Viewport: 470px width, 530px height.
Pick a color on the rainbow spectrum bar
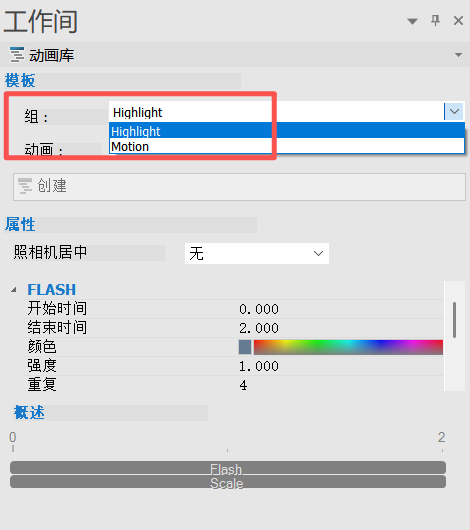coord(348,347)
